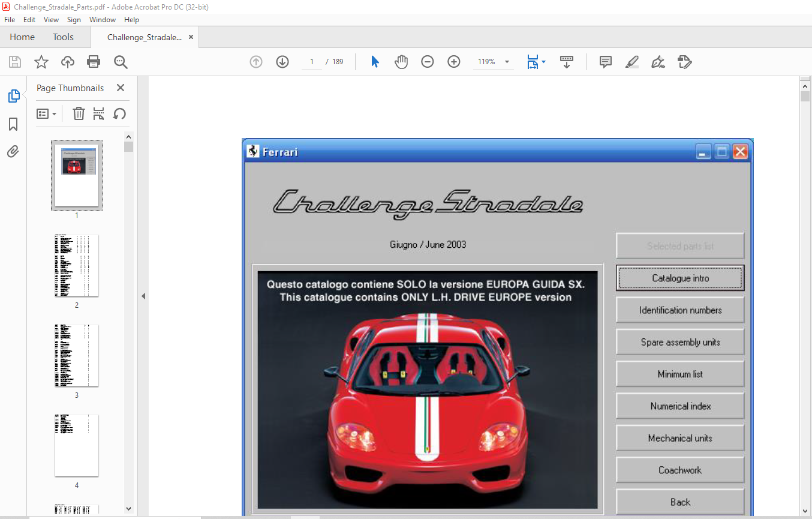This screenshot has height=519, width=812.
Task: Zoom out with minus icon
Action: (x=428, y=62)
